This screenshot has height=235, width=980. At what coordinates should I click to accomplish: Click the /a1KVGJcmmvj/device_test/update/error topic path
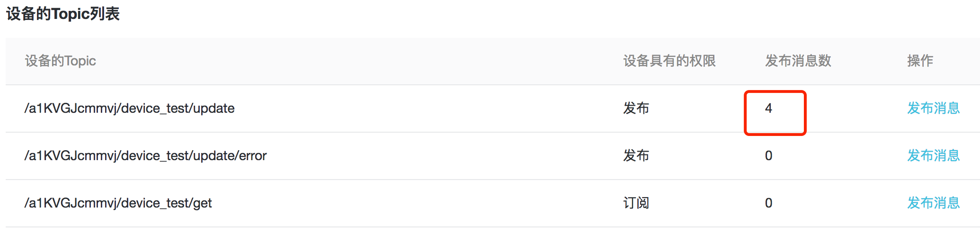coord(145,156)
